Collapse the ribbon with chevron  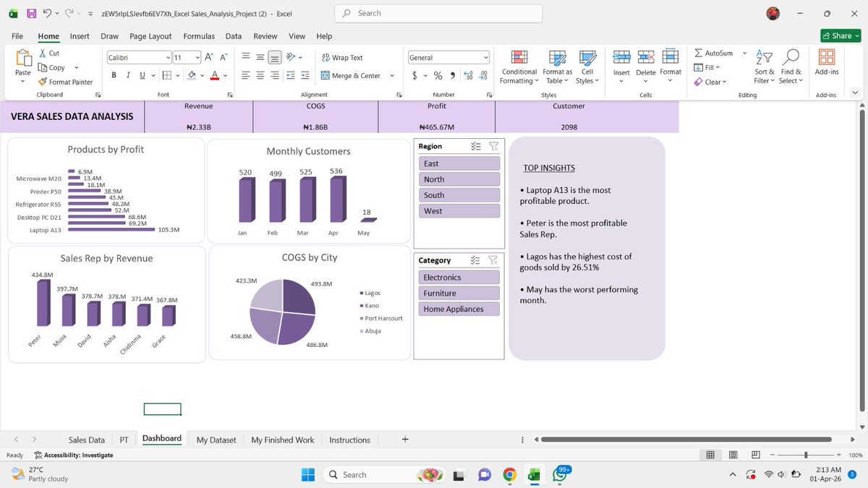(x=855, y=93)
